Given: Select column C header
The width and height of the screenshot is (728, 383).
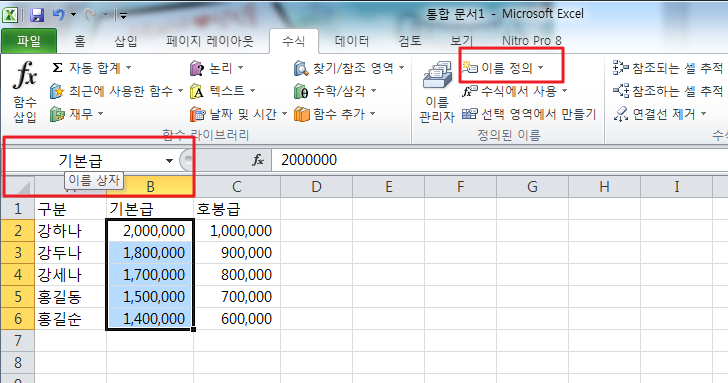Looking at the screenshot, I should [x=237, y=187].
